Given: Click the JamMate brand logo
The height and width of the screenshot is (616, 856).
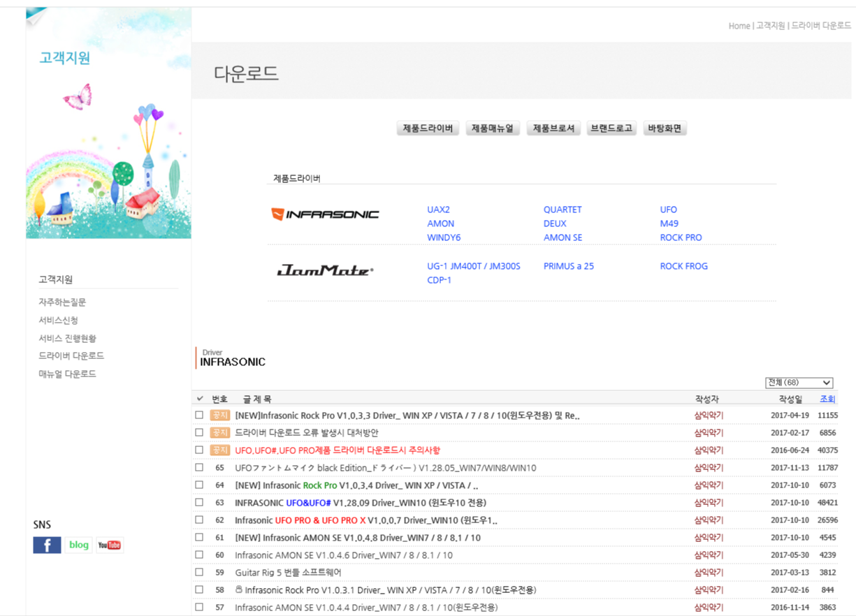Looking at the screenshot, I should tap(325, 270).
